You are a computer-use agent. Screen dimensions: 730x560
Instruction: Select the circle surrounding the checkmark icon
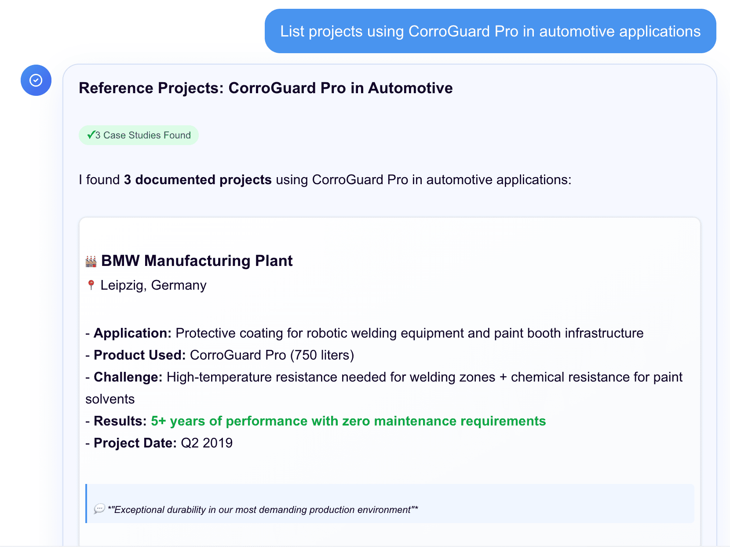coord(36,80)
